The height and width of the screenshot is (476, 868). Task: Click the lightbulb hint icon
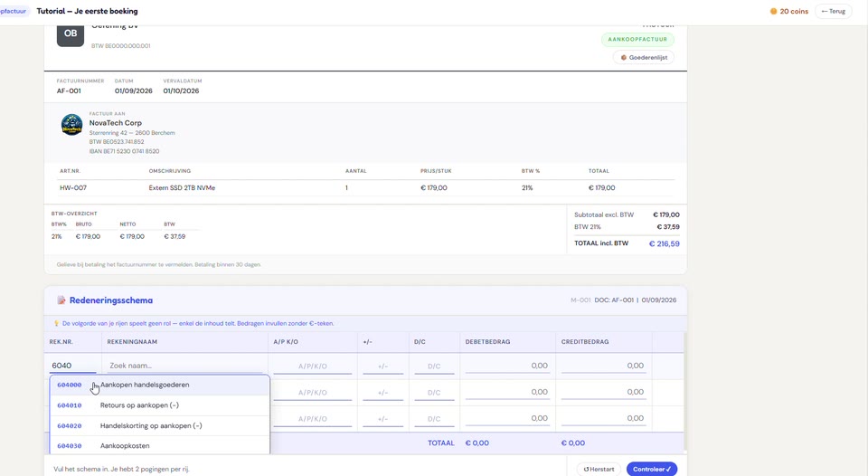click(56, 323)
